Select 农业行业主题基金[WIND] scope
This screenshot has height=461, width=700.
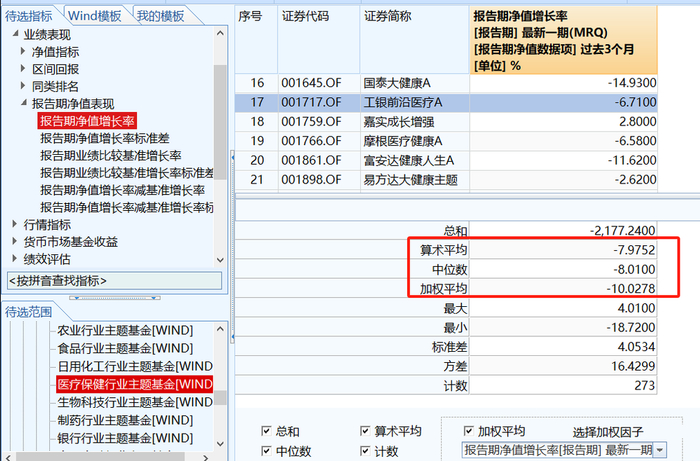125,331
